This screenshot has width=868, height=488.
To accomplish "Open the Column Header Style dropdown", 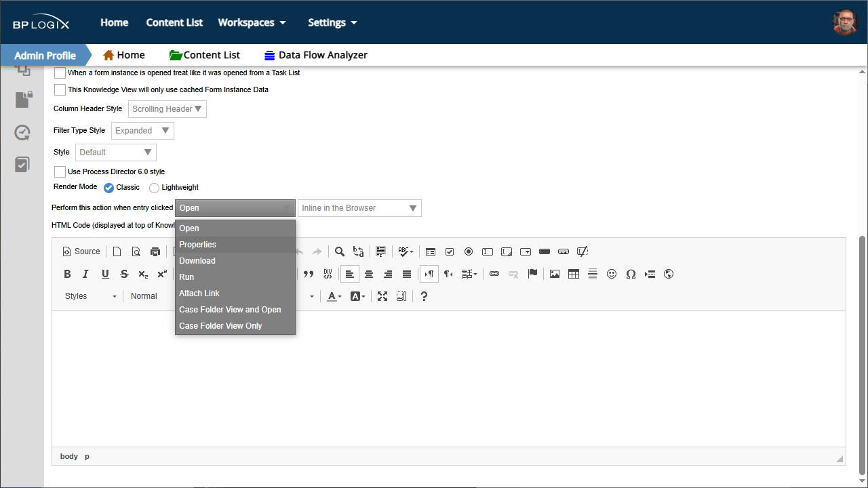I will tap(167, 109).
